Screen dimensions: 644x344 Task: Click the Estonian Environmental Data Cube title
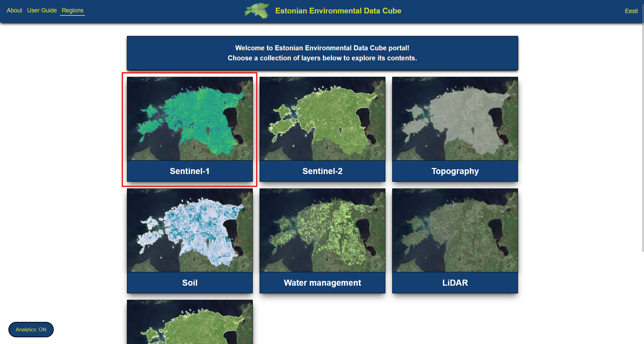click(x=338, y=11)
